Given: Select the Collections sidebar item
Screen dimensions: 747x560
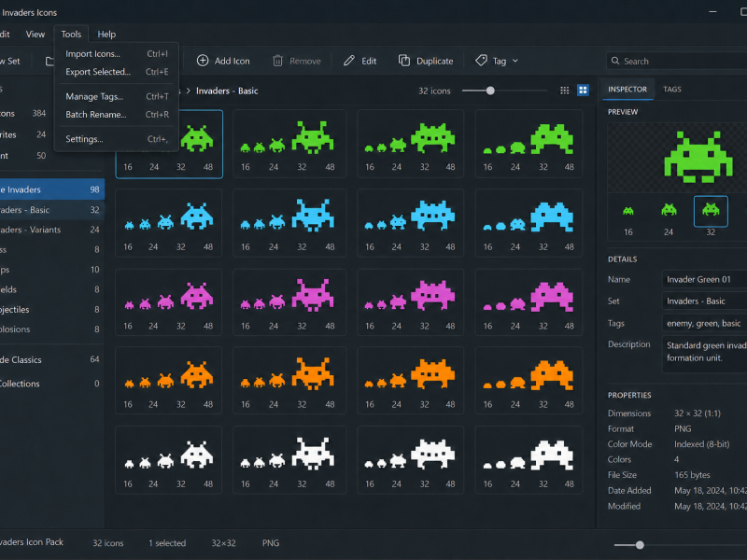Looking at the screenshot, I should [x=52, y=384].
